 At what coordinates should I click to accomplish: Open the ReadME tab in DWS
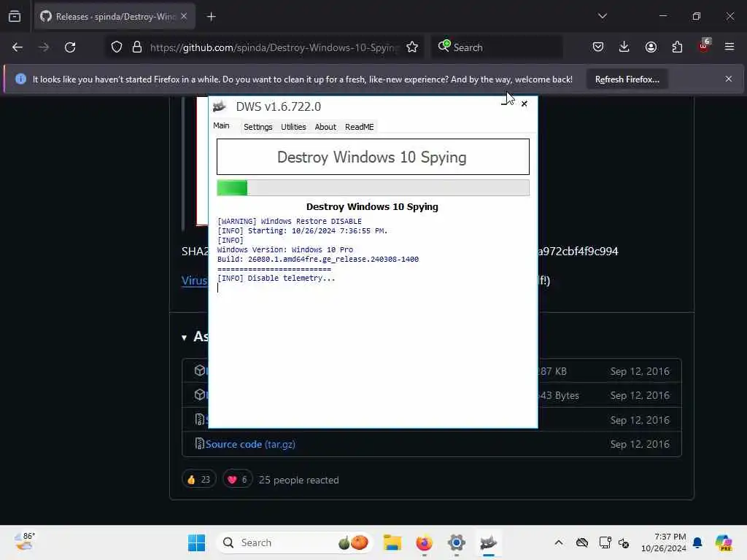point(359,127)
